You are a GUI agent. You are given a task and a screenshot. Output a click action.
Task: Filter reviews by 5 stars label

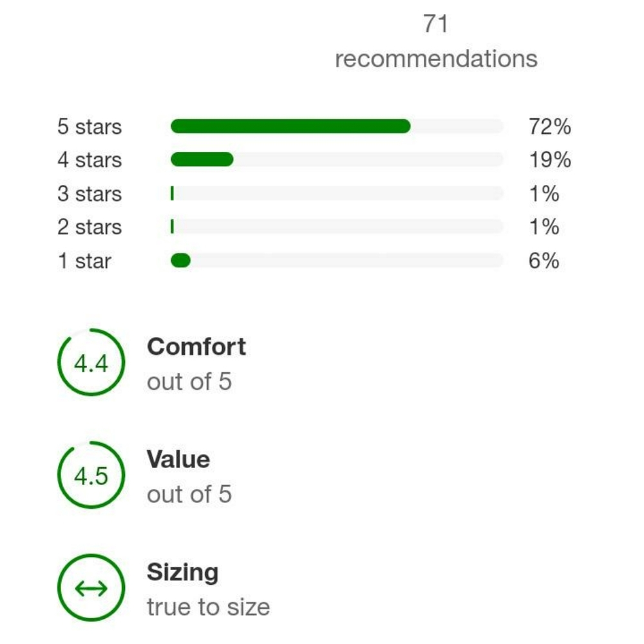click(89, 126)
